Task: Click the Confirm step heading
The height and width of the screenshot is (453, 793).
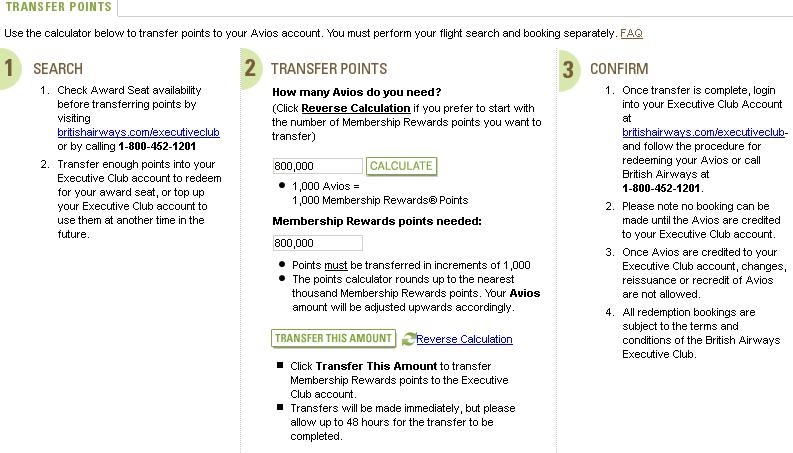Action: 619,69
